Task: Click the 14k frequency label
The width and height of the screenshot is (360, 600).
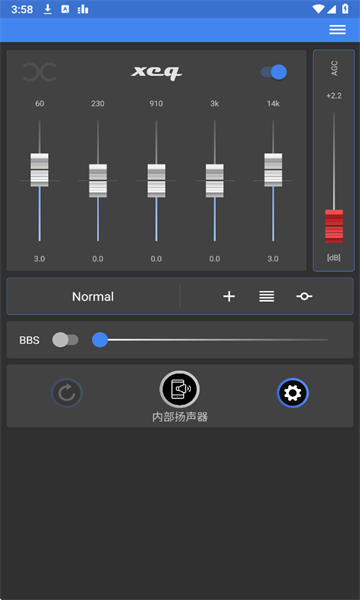Action: point(273,104)
